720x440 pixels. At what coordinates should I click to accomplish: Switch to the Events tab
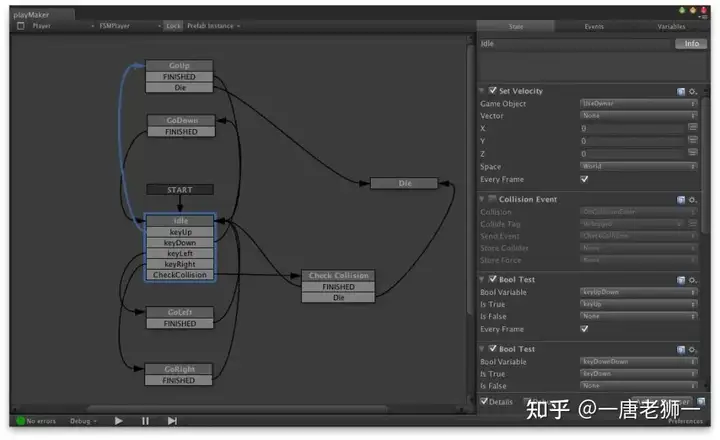click(x=594, y=27)
